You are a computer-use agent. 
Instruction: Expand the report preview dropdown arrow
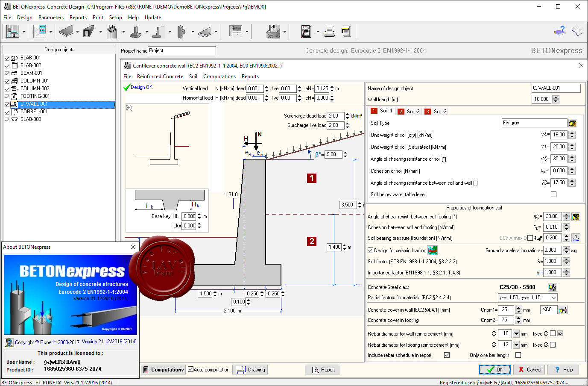(318, 31)
